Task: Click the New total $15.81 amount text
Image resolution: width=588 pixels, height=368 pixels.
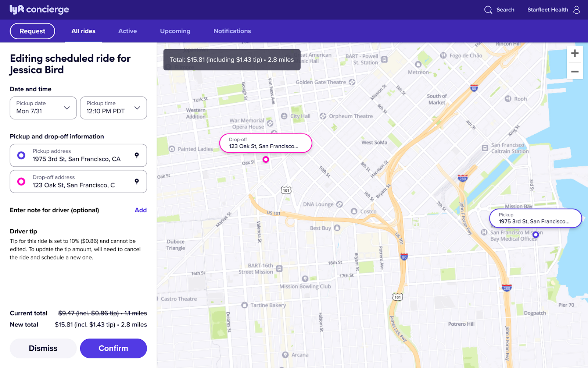Action: (x=101, y=325)
